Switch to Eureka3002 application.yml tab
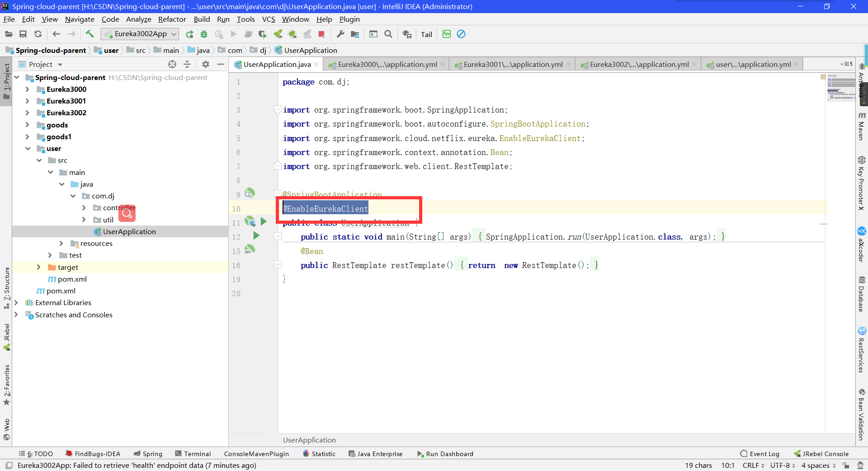Screen dimensions: 868x471 pyautogui.click(x=639, y=65)
